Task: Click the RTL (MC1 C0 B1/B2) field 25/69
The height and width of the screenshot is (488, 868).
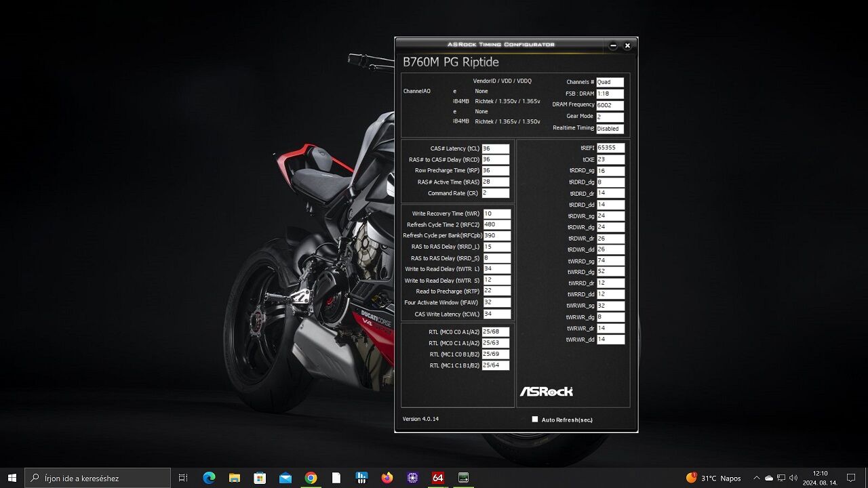Action: click(x=496, y=354)
